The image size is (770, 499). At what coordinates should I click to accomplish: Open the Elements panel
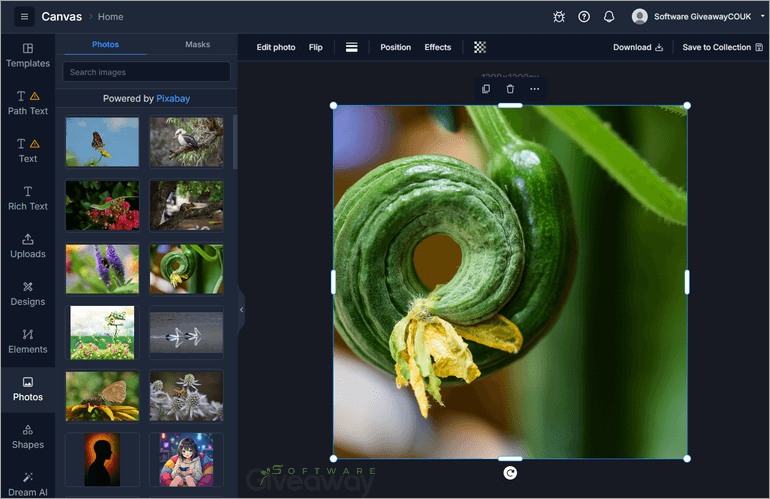click(x=28, y=341)
